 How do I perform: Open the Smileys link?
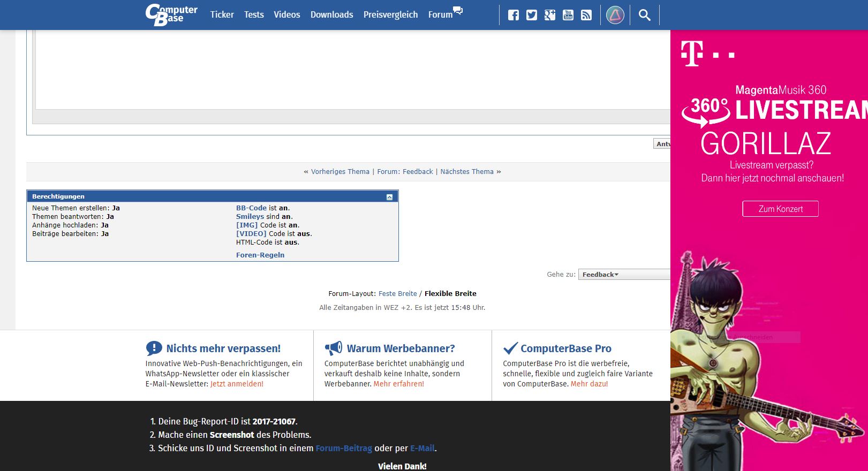click(250, 217)
